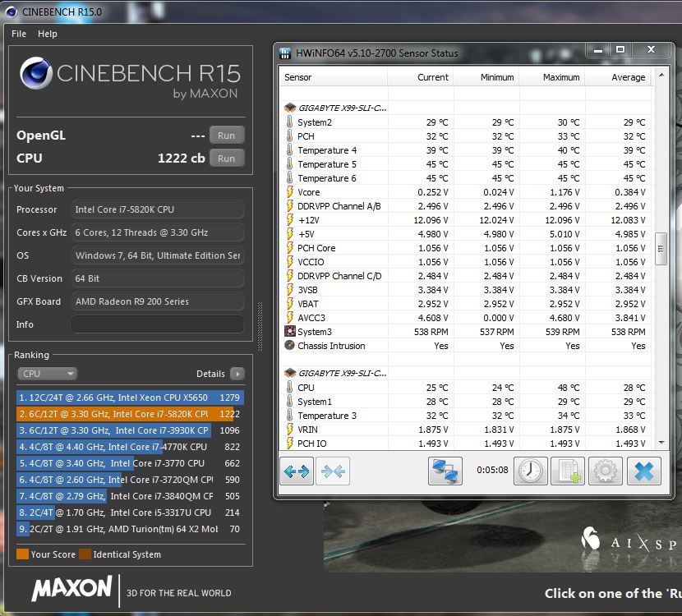The width and height of the screenshot is (682, 616).
Task: Click the scrollbar down arrow in HWiNFO
Action: pos(661,443)
